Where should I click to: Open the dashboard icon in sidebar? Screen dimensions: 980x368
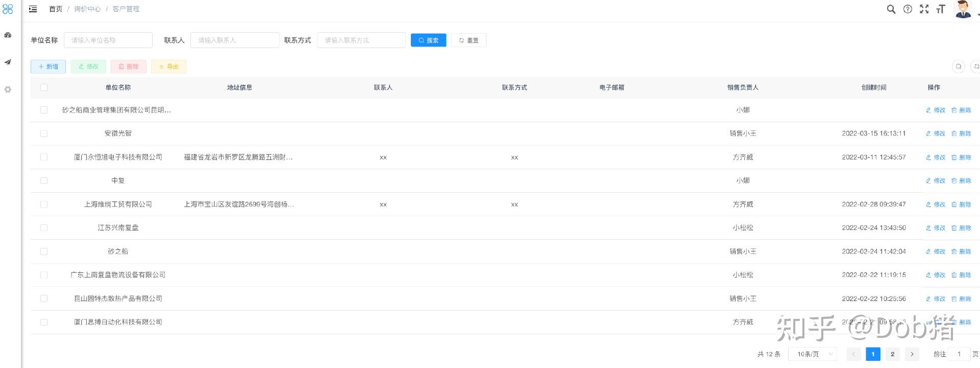pyautogui.click(x=8, y=35)
